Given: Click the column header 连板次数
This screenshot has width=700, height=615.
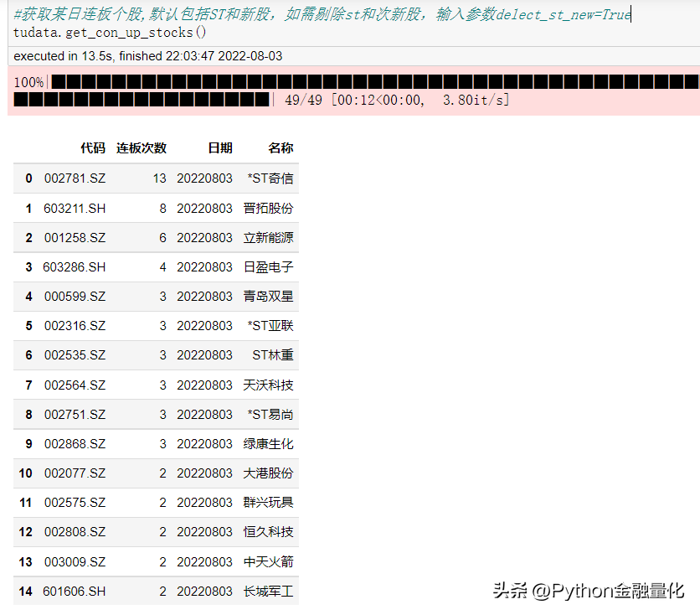Looking at the screenshot, I should [141, 147].
